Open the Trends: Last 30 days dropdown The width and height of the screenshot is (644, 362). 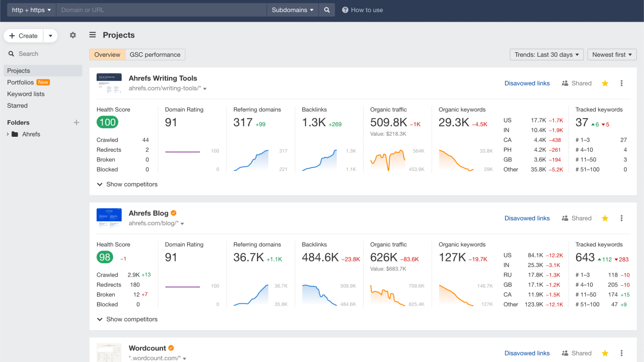tap(546, 54)
